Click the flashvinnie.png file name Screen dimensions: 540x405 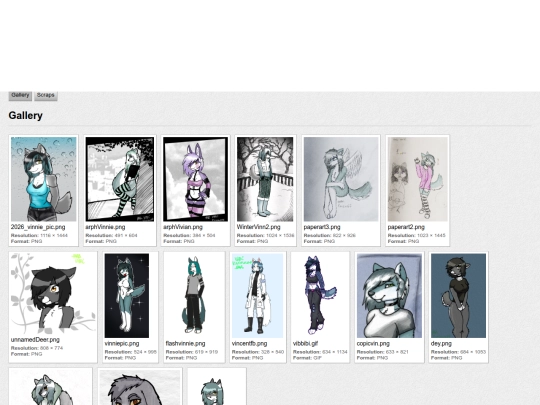(x=185, y=343)
